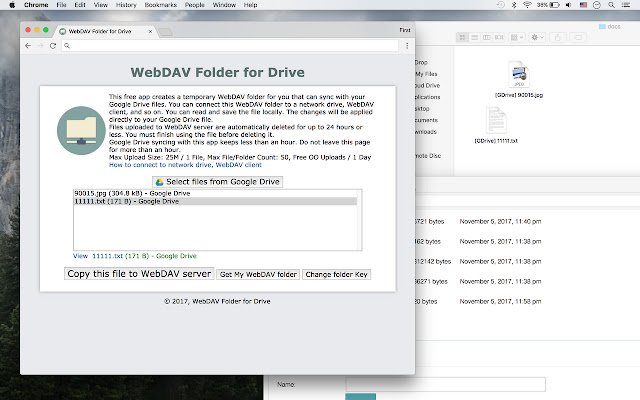This screenshot has height=400, width=640.
Task: Click the Time Machine menu bar icon
Action: click(501, 5)
